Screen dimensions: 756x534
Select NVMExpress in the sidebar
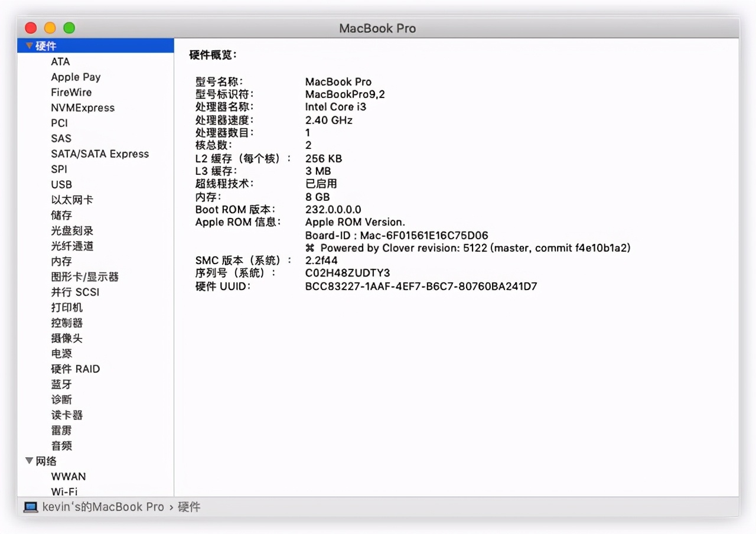(x=83, y=108)
